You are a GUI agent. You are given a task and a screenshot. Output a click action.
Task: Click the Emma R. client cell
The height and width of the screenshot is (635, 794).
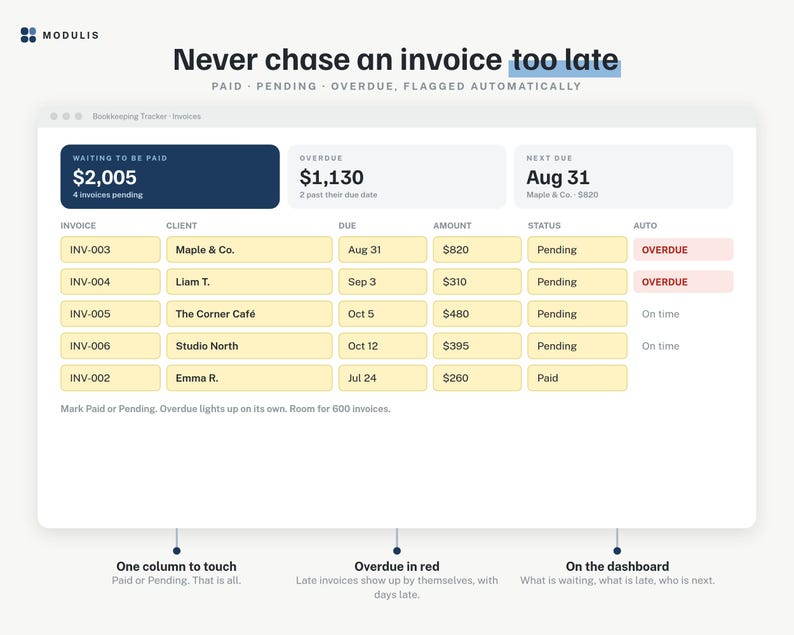pyautogui.click(x=249, y=378)
